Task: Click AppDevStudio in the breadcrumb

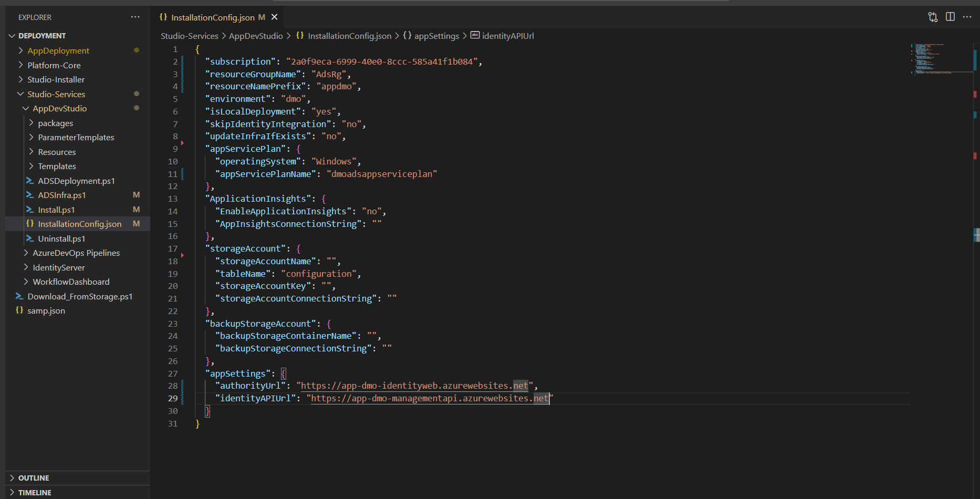Action: [256, 36]
